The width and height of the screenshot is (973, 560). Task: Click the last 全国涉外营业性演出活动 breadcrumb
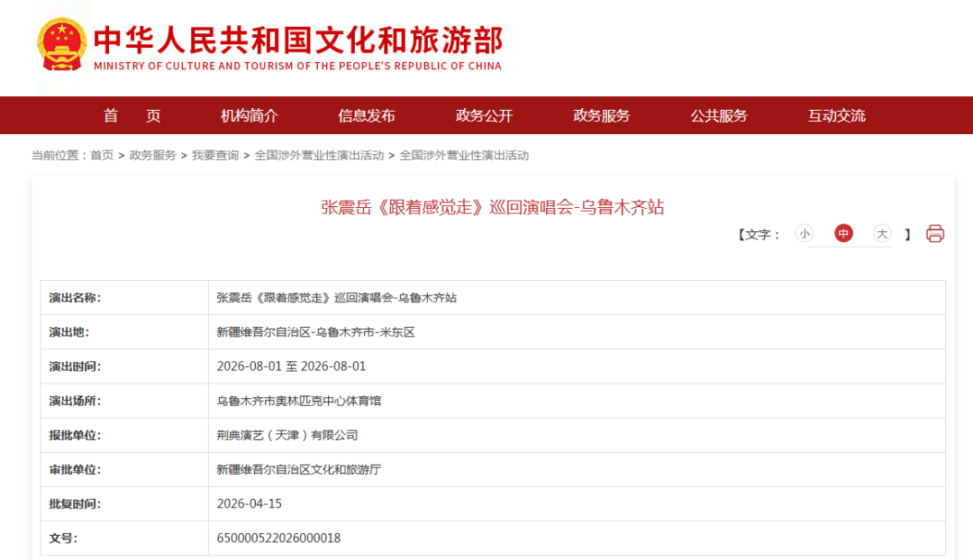pos(464,155)
